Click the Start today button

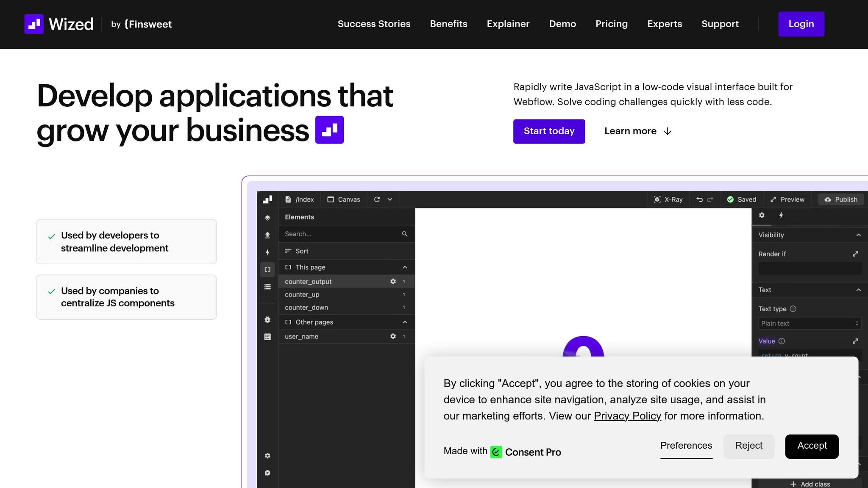point(549,131)
